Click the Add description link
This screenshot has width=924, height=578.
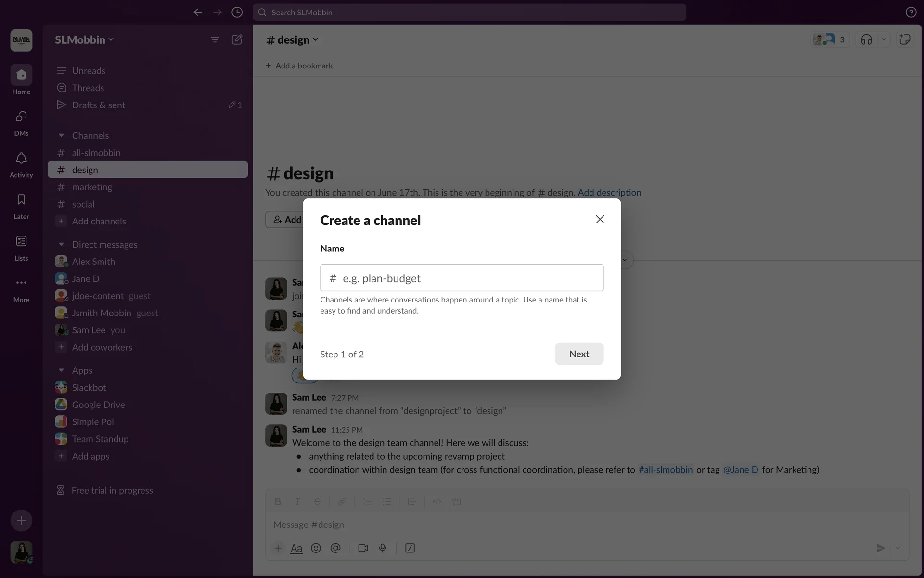609,193
